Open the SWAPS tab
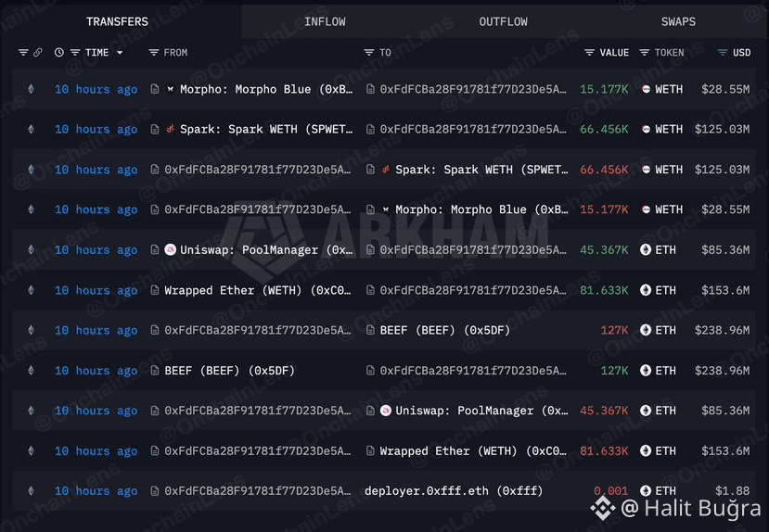 (x=678, y=21)
